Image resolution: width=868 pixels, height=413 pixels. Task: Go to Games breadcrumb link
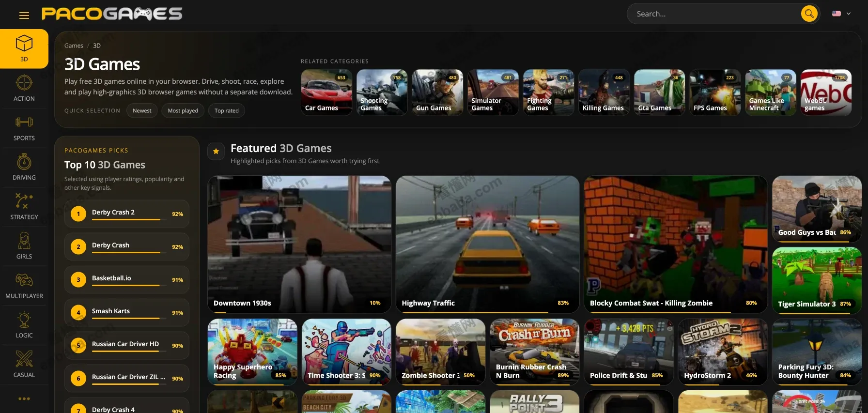pyautogui.click(x=74, y=46)
